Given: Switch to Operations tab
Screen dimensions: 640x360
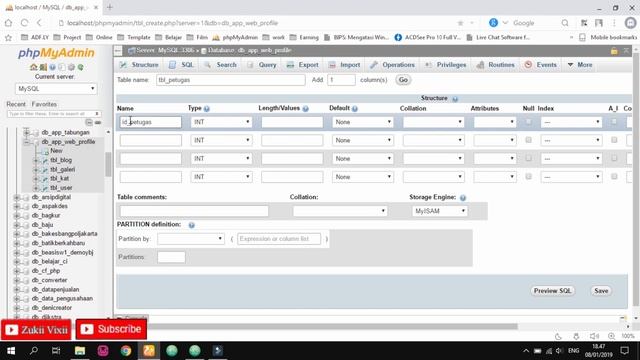Looking at the screenshot, I should pos(393,65).
